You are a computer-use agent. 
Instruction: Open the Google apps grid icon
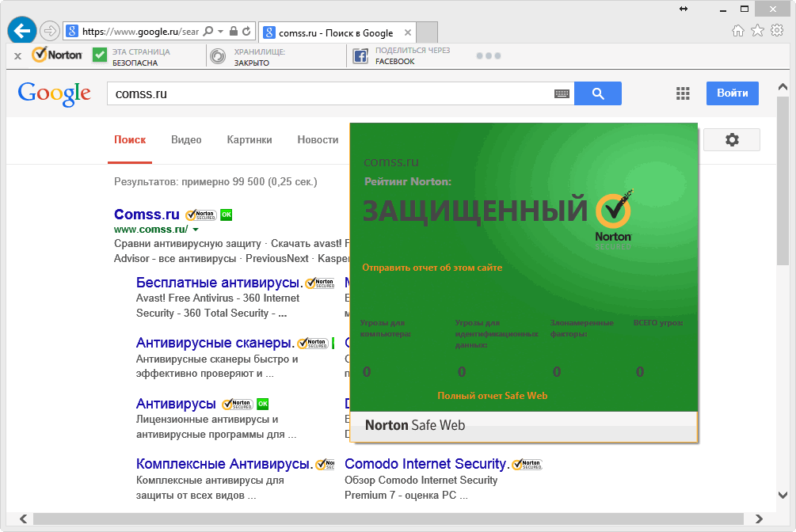pos(683,93)
